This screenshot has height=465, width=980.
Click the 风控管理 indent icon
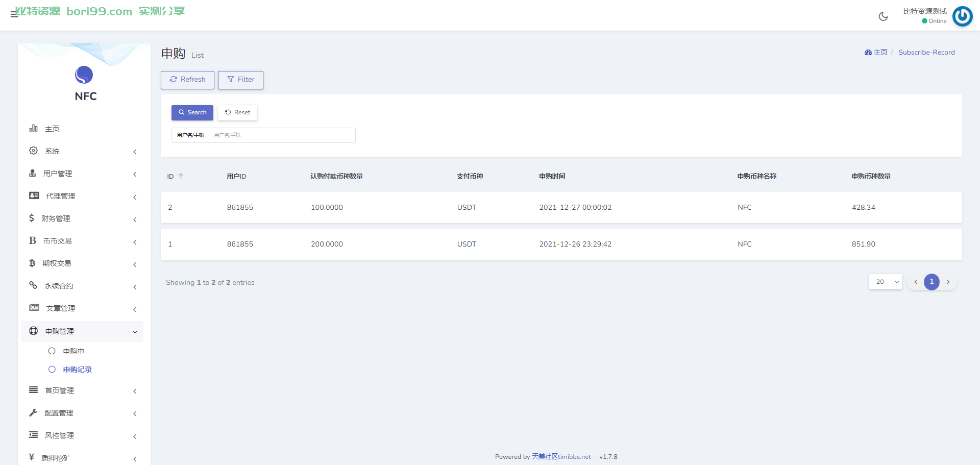pos(34,435)
